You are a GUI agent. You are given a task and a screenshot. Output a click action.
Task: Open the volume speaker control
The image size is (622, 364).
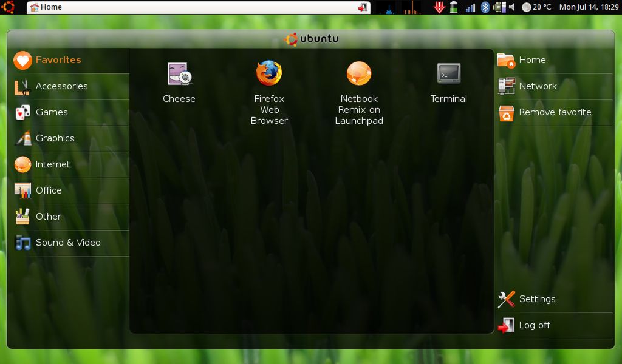tap(511, 7)
